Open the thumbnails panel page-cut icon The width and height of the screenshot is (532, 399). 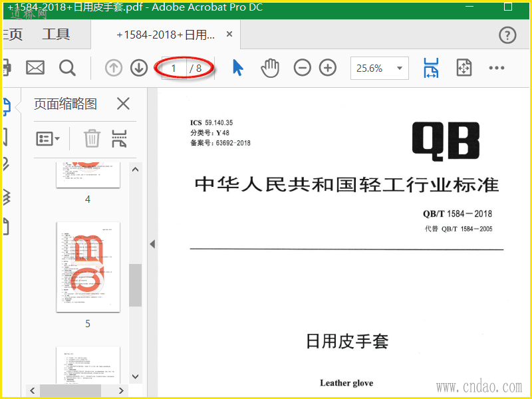click(x=120, y=138)
